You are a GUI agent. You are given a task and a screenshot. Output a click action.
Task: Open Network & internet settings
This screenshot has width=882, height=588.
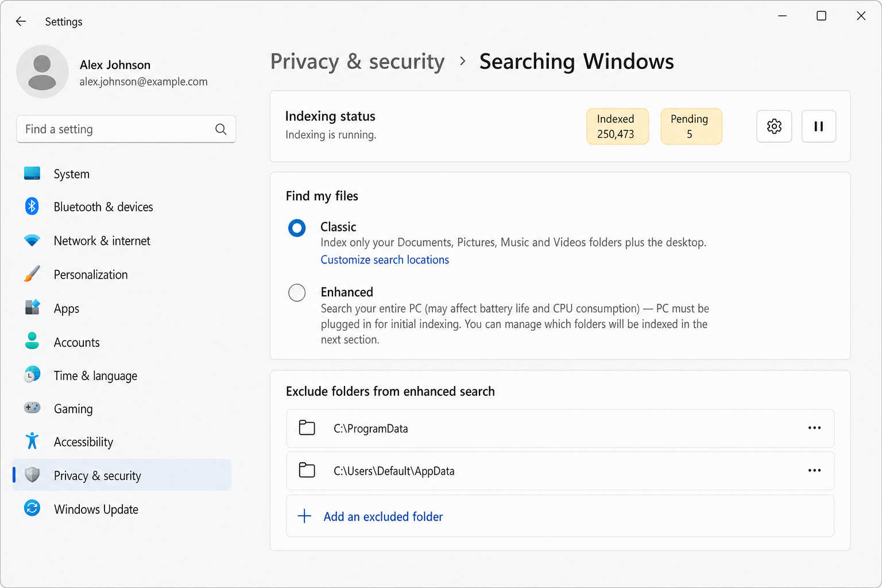pos(122,241)
